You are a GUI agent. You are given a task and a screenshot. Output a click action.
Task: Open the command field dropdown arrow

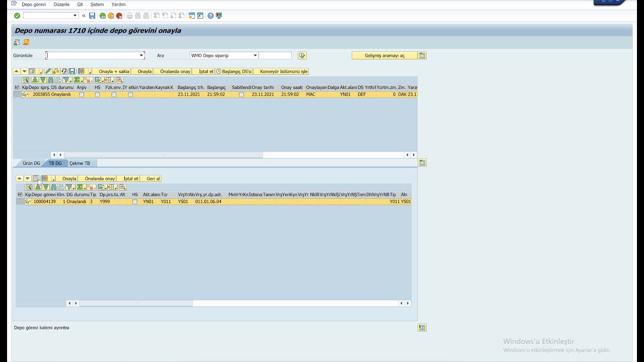click(x=75, y=16)
